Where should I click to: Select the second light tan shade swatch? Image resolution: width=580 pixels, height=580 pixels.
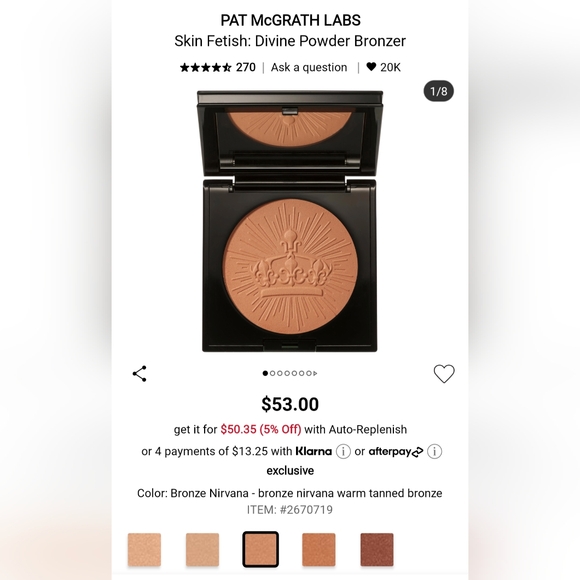tap(202, 550)
